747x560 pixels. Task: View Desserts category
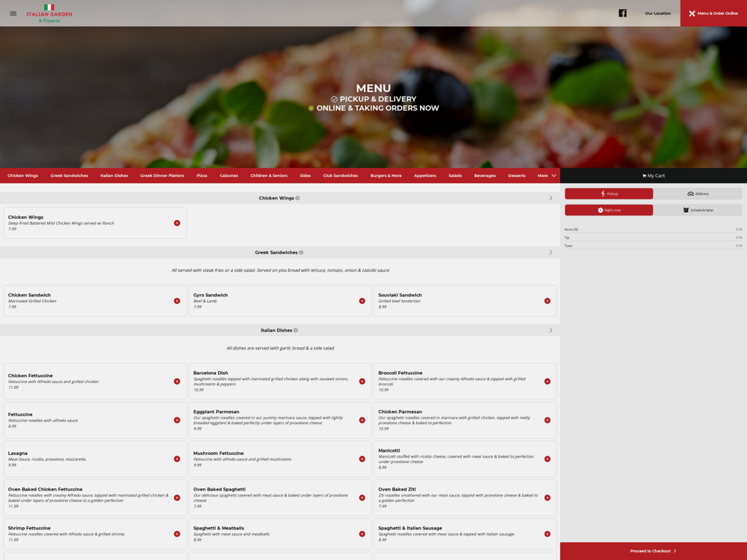(516, 175)
